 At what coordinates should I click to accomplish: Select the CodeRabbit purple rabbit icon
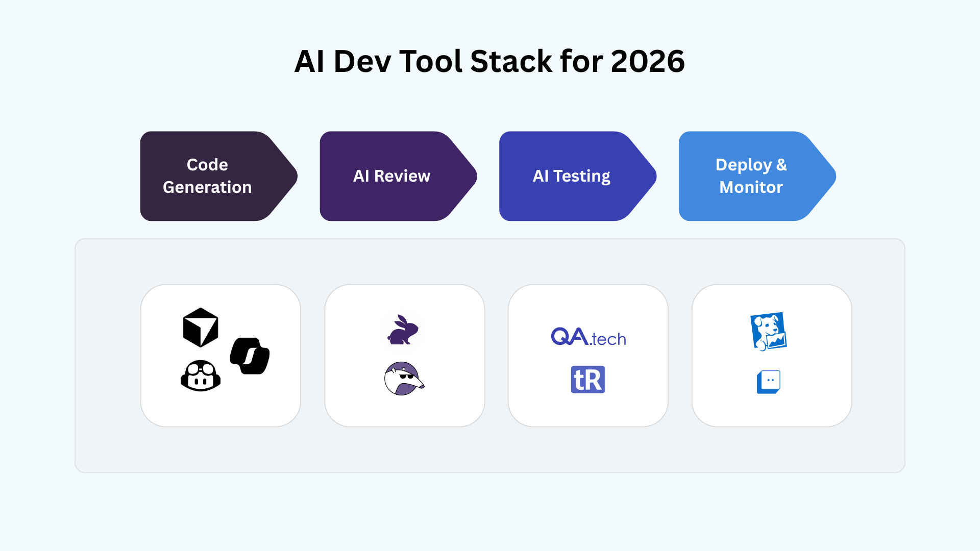[x=403, y=330]
